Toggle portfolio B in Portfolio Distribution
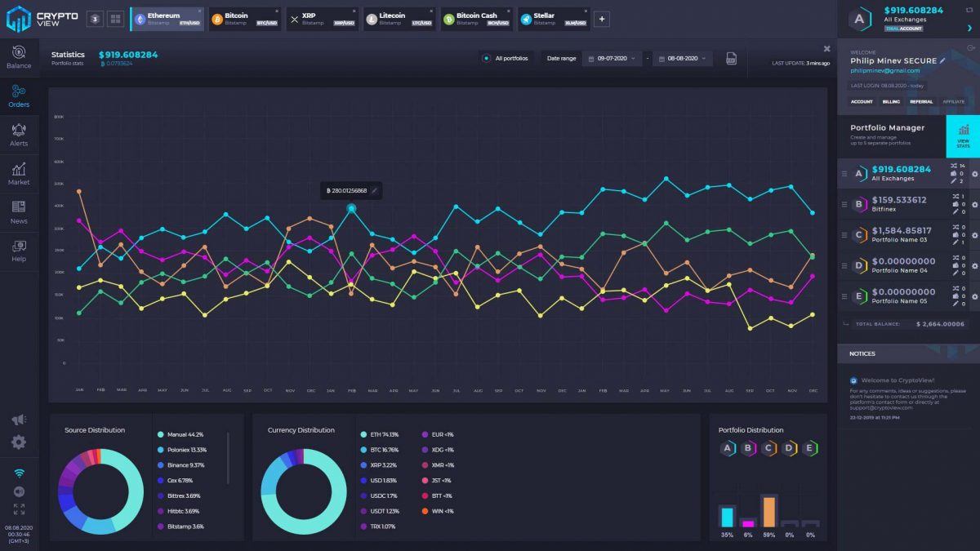This screenshot has height=551, width=980. pyautogui.click(x=746, y=448)
